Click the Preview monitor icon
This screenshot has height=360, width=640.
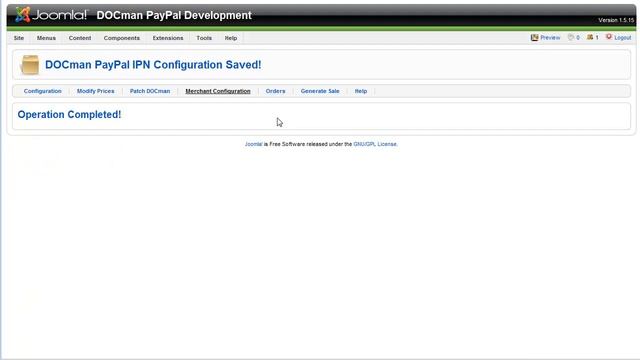[534, 38]
